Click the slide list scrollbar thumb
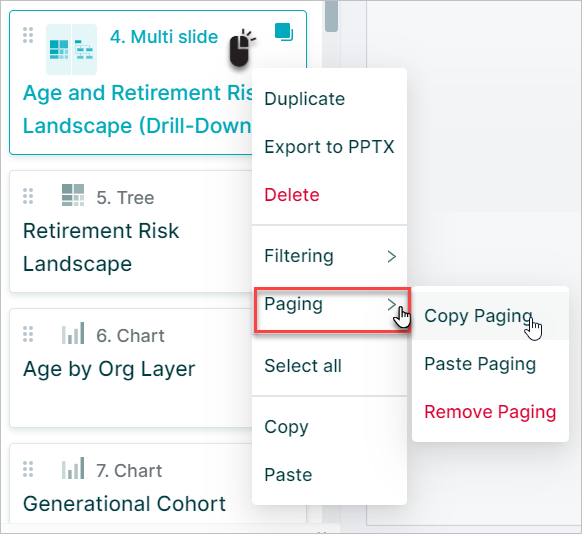Image resolution: width=582 pixels, height=534 pixels. 331,16
